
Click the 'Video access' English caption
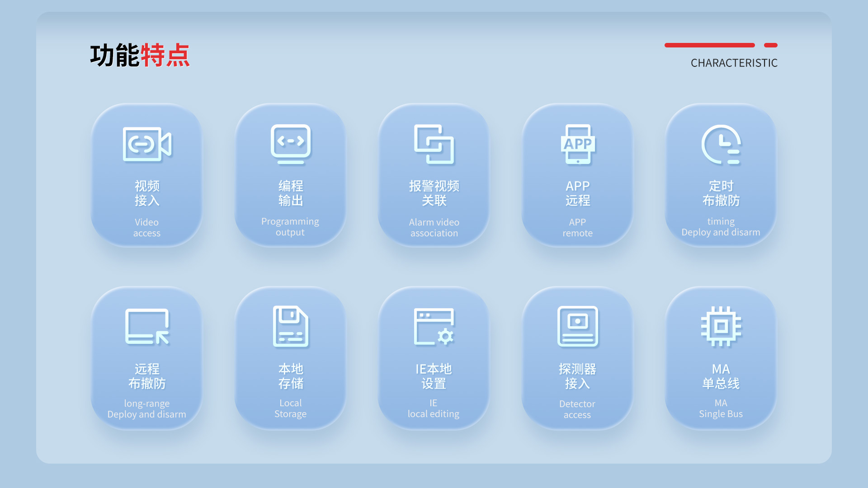click(147, 228)
